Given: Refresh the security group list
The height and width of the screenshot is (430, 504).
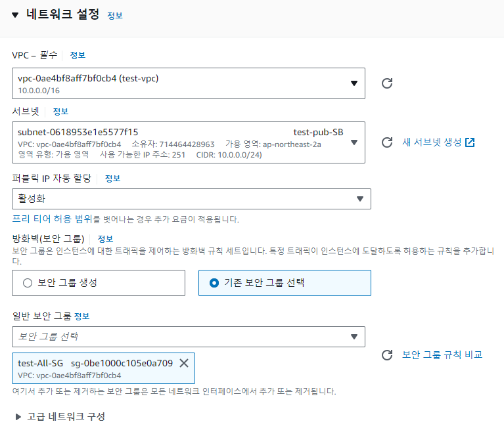Looking at the screenshot, I should point(387,355).
